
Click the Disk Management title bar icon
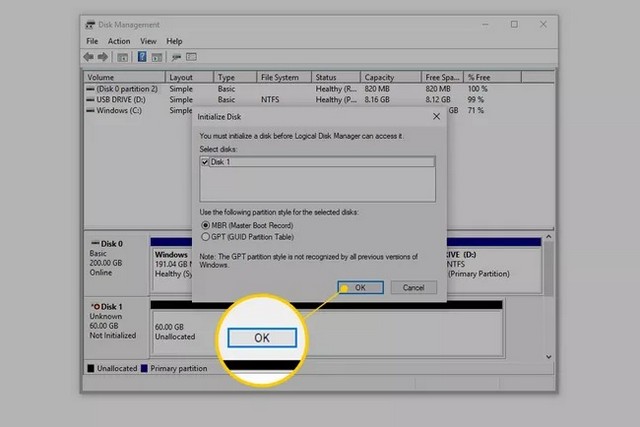[91, 24]
